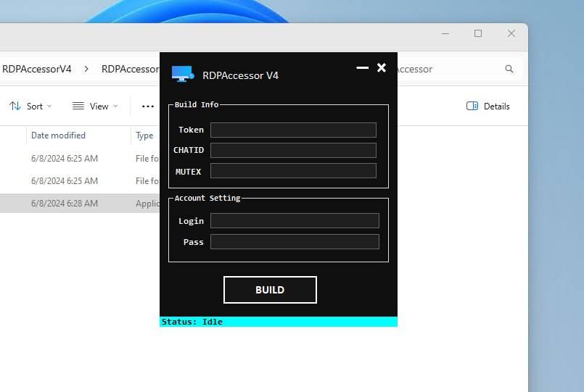Click the BUILD button
584x392 pixels.
click(x=270, y=290)
